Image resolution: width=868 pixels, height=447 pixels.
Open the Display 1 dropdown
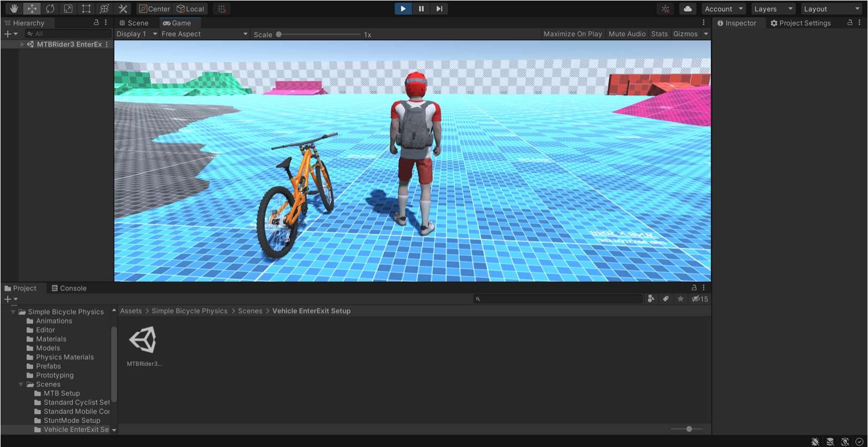tap(137, 34)
